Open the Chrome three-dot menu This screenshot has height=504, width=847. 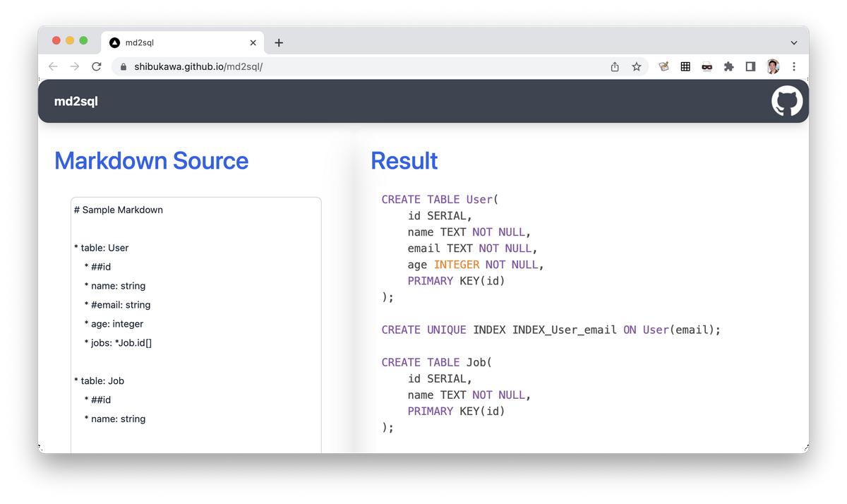coord(794,66)
